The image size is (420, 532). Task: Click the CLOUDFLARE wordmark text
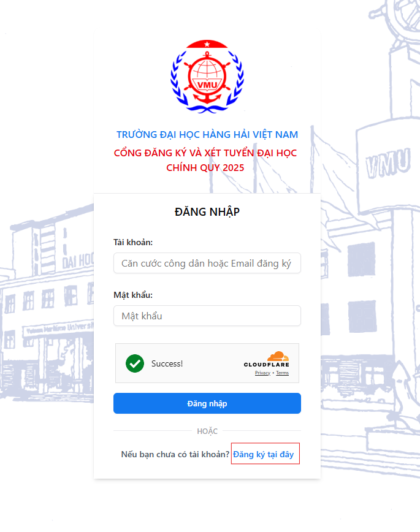pos(267,365)
